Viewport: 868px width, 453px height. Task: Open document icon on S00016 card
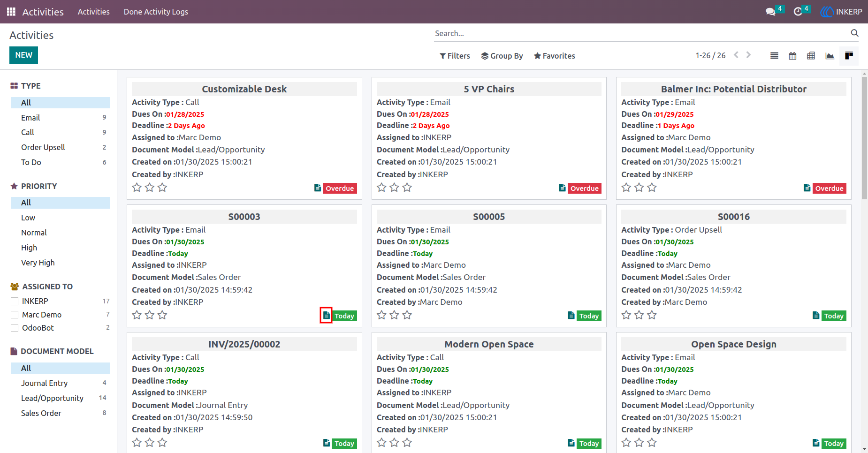pyautogui.click(x=816, y=316)
